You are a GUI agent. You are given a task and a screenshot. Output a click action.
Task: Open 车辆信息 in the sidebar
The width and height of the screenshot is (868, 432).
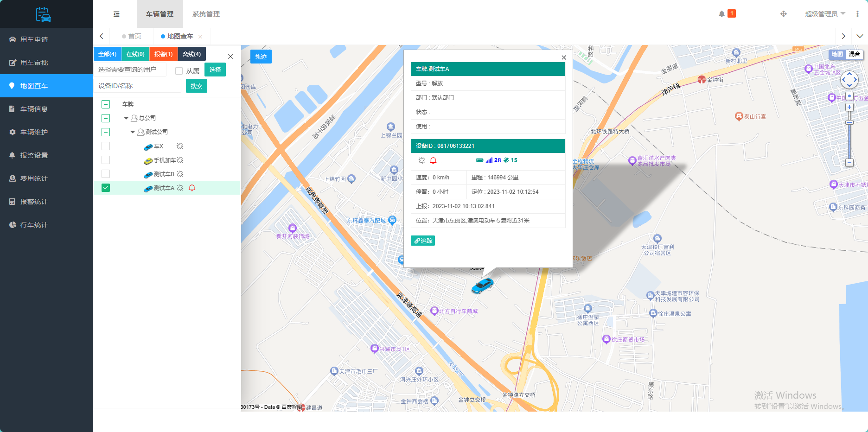(46, 109)
